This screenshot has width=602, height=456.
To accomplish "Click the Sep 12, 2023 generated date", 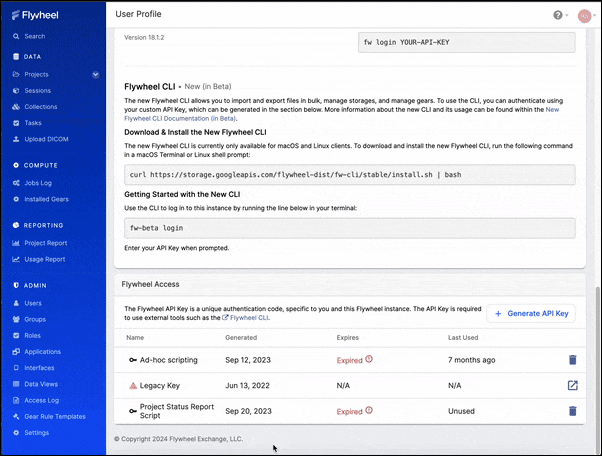I will click(x=248, y=360).
